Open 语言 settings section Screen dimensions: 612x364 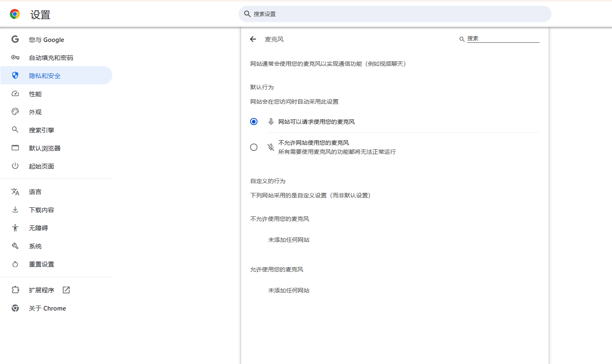coord(56,192)
